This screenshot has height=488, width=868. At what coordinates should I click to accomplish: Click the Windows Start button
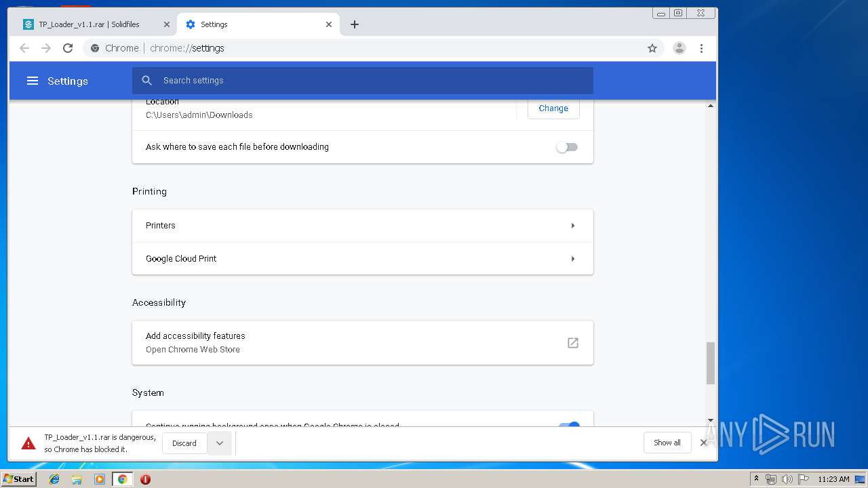19,479
